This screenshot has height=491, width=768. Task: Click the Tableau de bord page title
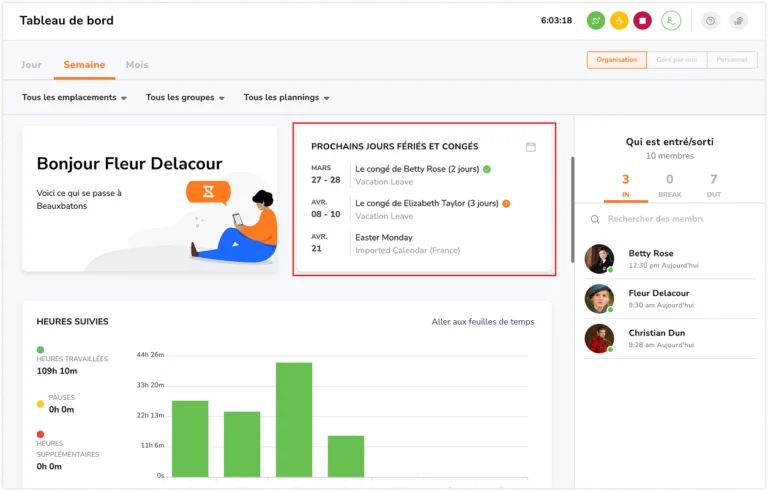point(67,21)
